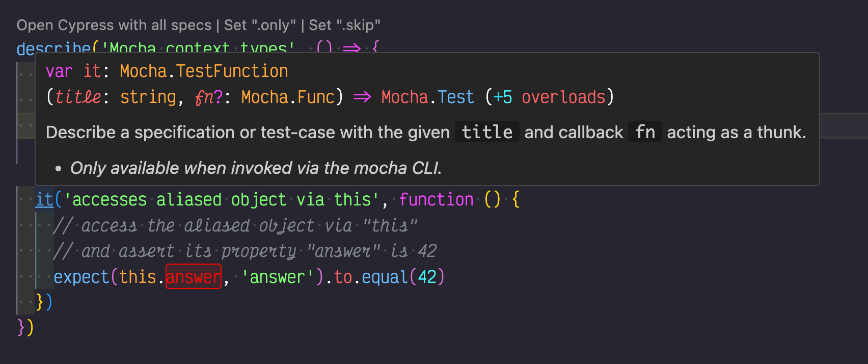Click the red-boxed 'answer' error token
Image resolution: width=868 pixels, height=364 pixels.
point(194,277)
